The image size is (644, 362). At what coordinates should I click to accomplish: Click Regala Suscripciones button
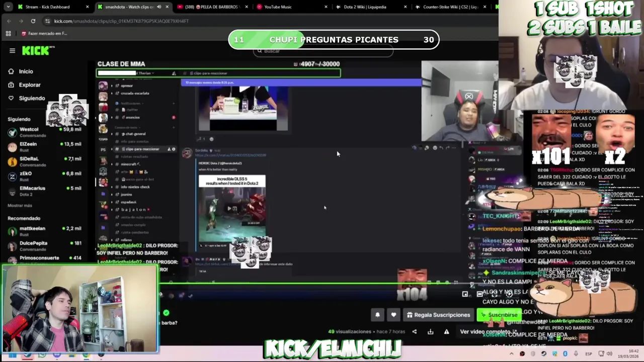pos(438,315)
